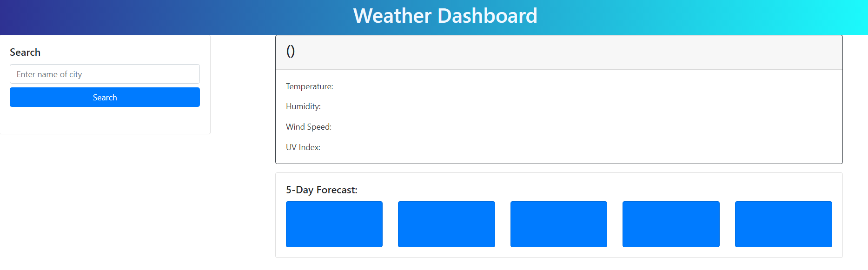Viewport: 868px width, 270px height.
Task: Click the Search button
Action: tap(105, 97)
